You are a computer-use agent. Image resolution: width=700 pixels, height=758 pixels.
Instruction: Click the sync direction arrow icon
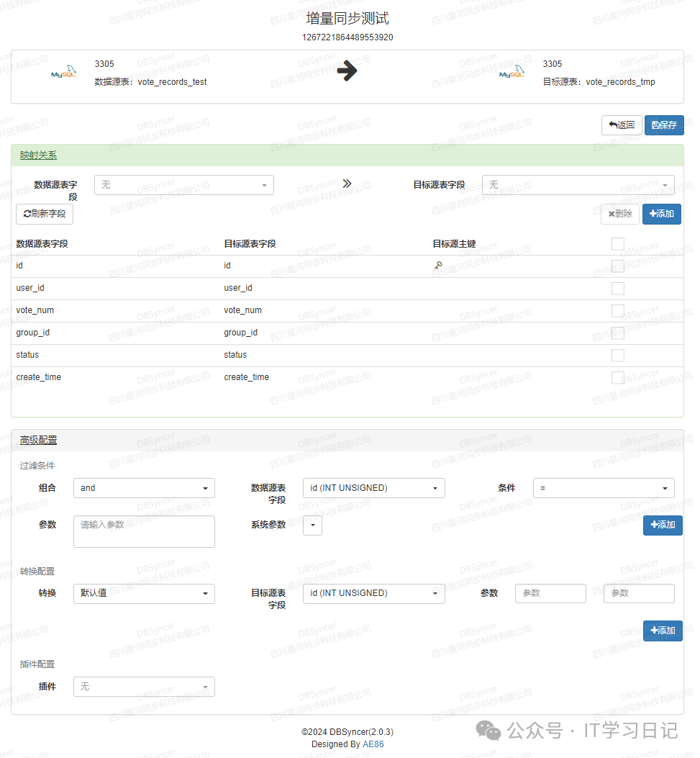pyautogui.click(x=347, y=71)
